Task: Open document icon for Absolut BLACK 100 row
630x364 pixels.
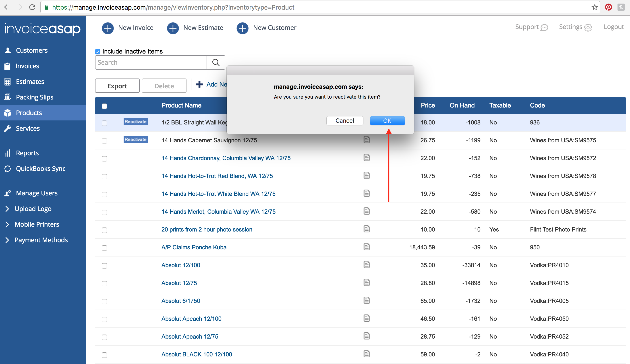Action: [367, 354]
